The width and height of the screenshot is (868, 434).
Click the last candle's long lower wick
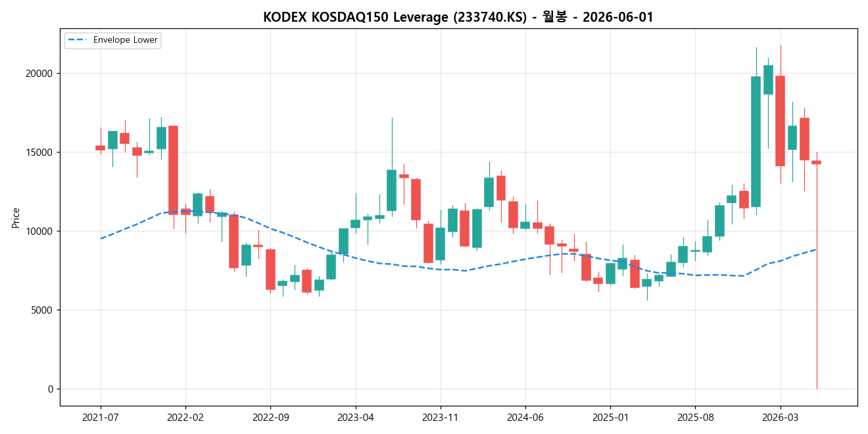click(x=817, y=276)
